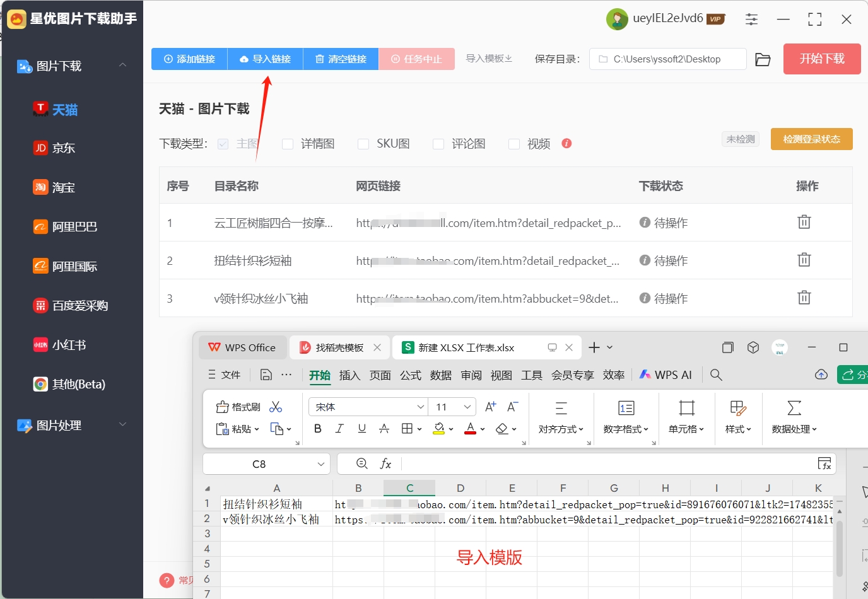Expand the 图片处理 sidebar group
The image size is (868, 599).
122,425
